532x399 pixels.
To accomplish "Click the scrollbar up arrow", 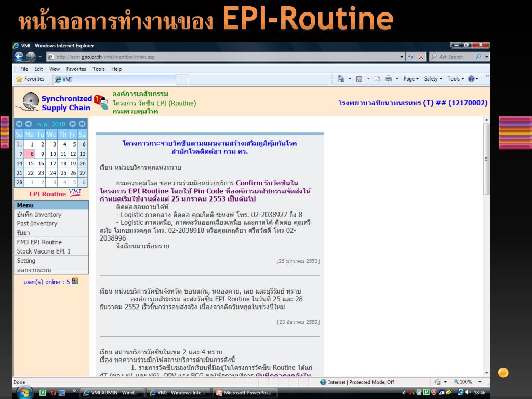I will [x=486, y=120].
